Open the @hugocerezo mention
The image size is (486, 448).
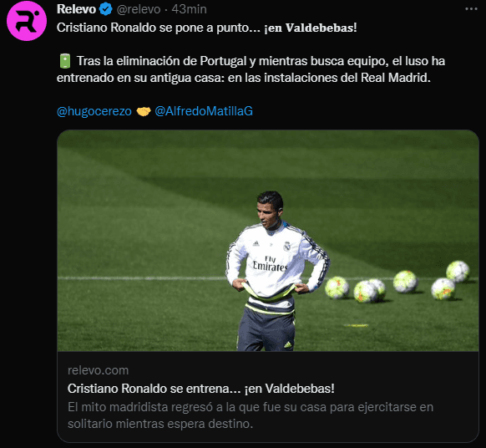[94, 111]
